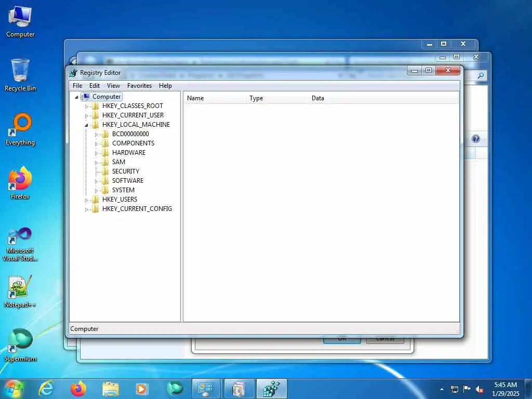Collapse the Computer root node

pos(77,97)
